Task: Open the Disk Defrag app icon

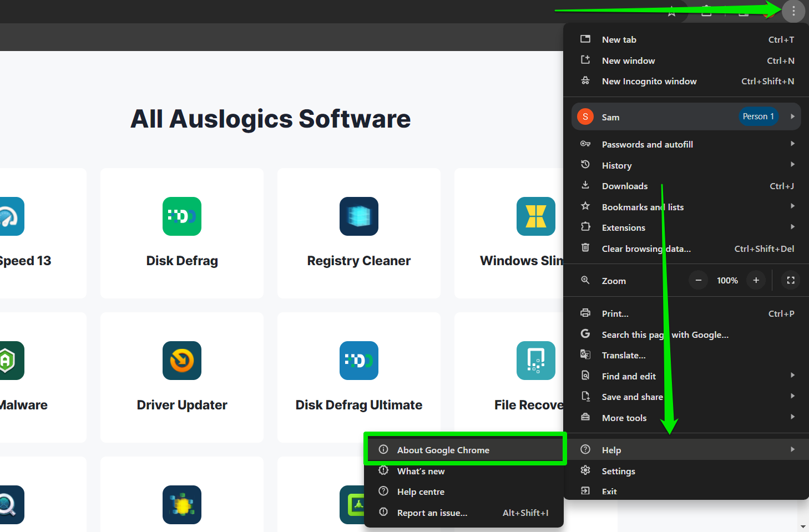Action: 182,216
